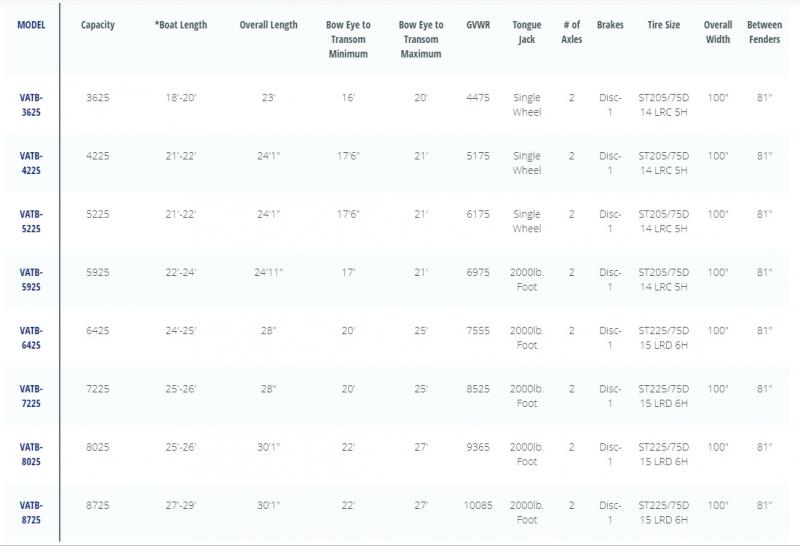Click the MODEL column header
Viewport: 800px width, 546px height.
tap(31, 25)
